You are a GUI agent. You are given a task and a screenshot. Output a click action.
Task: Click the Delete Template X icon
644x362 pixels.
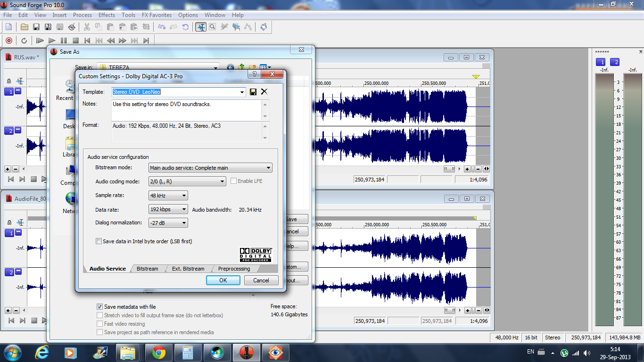(x=264, y=92)
